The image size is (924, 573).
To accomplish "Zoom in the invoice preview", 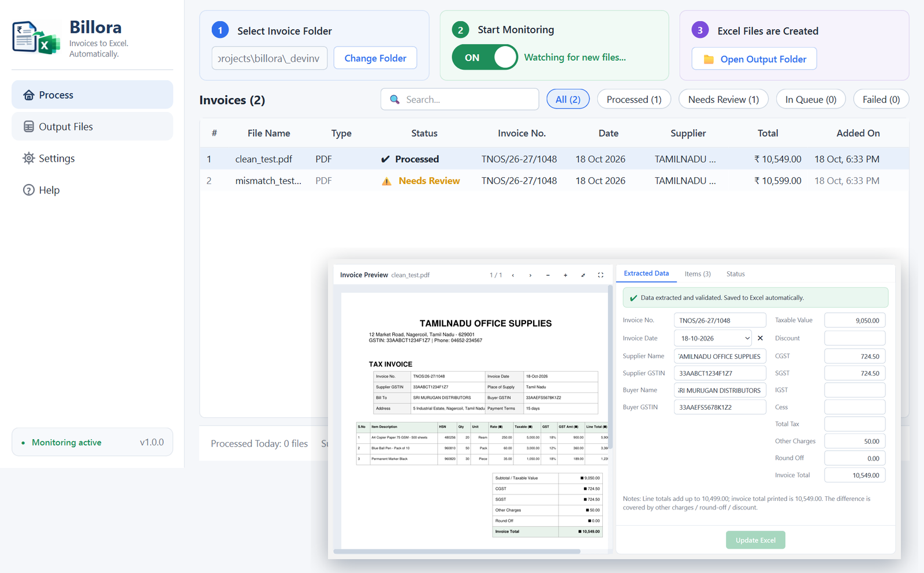I will (565, 275).
